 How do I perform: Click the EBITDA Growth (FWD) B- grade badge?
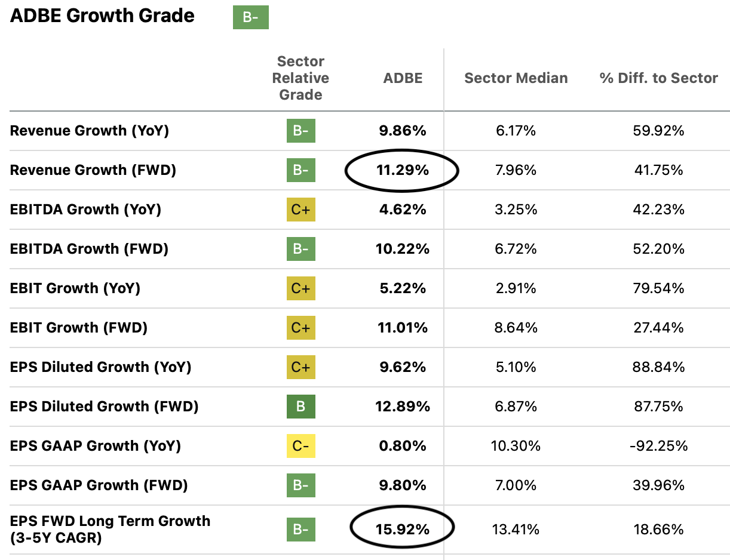tap(300, 249)
